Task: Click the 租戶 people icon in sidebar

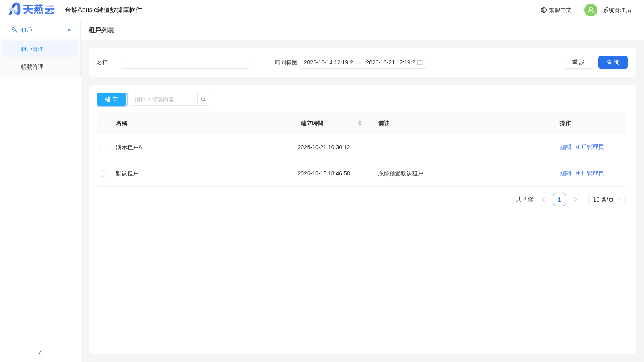Action: (14, 30)
